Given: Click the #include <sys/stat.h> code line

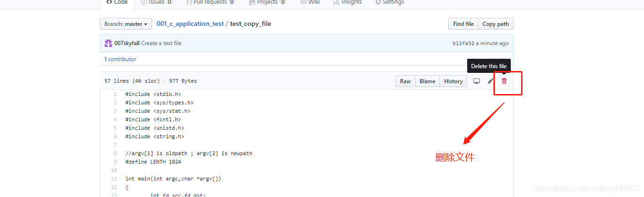Looking at the screenshot, I should (158, 111).
